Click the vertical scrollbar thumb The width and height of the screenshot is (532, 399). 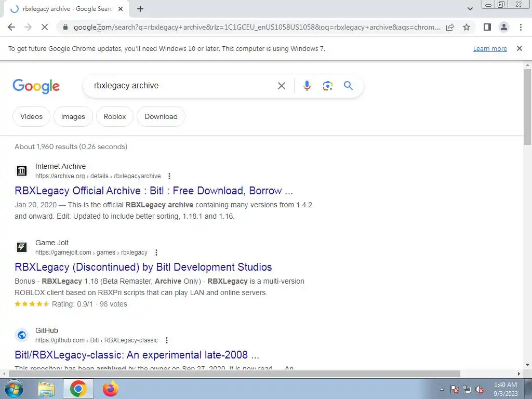527,107
